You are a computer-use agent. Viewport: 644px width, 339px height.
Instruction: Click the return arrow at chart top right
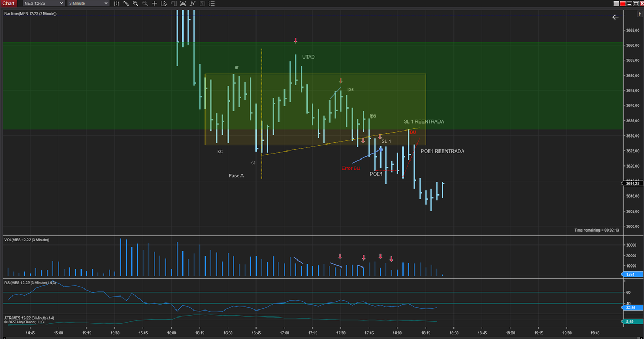pos(616,17)
